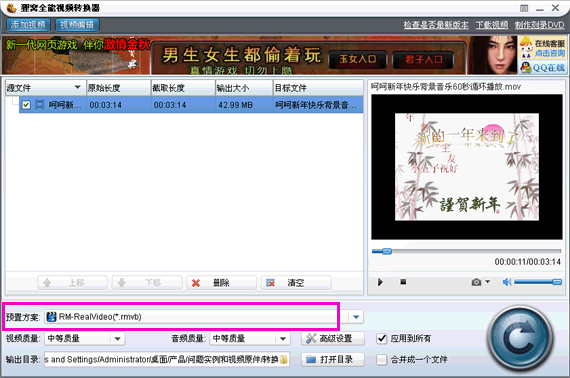This screenshot has width=570, height=378.
Task: Open the snapshot dropdown arrow
Action: coord(487,281)
